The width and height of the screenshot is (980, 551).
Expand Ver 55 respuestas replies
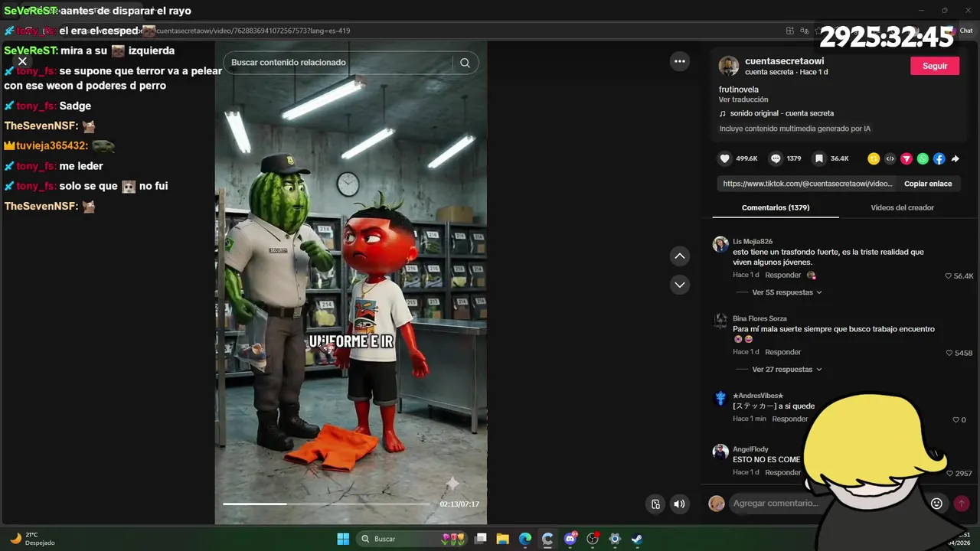(787, 292)
